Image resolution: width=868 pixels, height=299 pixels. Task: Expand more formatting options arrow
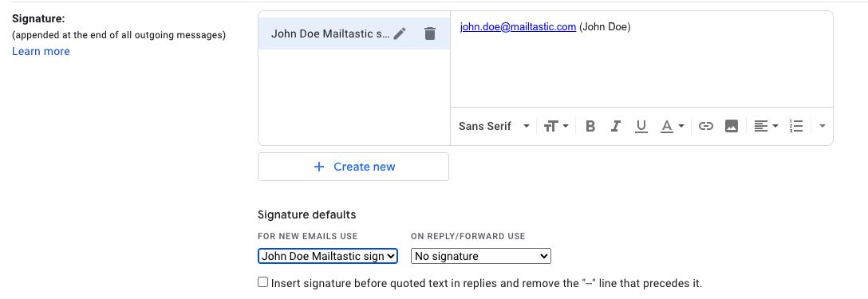click(822, 126)
